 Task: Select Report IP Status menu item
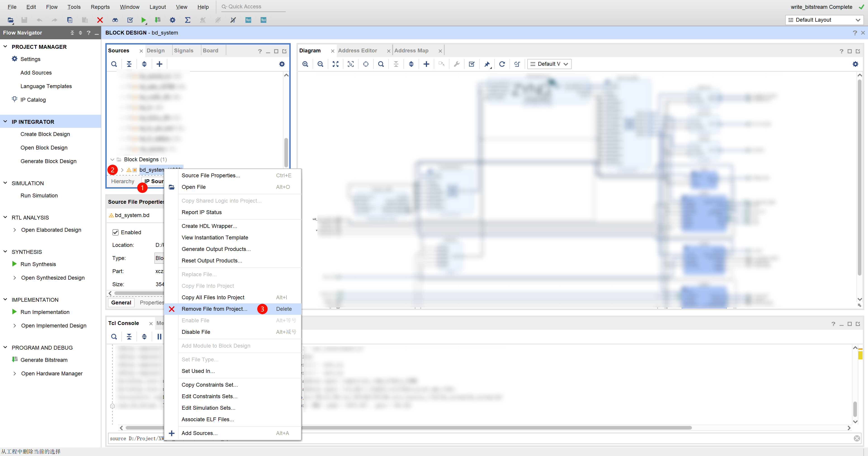point(233,212)
